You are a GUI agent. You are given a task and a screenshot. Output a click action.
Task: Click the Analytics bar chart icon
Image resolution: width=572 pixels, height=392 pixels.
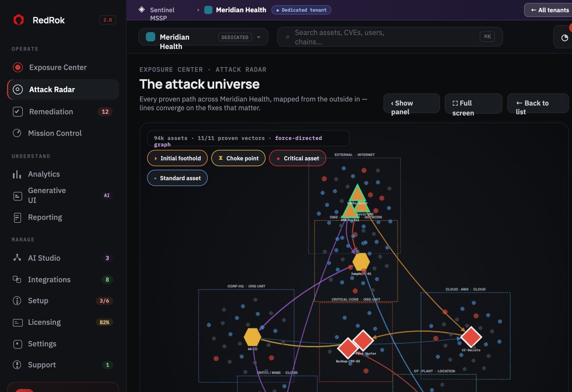pos(17,174)
